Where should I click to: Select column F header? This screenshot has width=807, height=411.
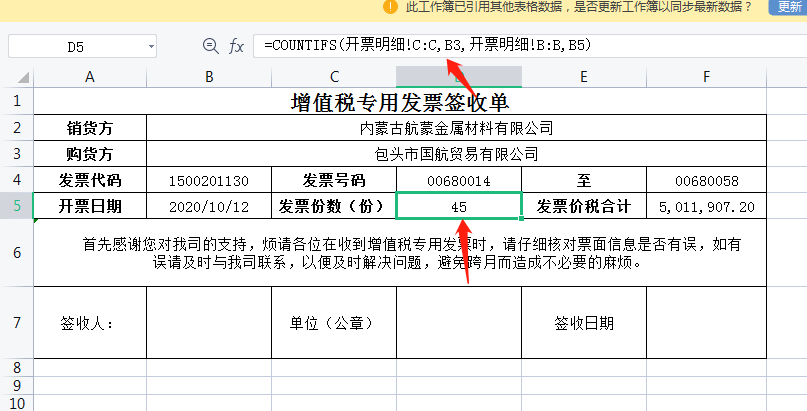[x=706, y=77]
